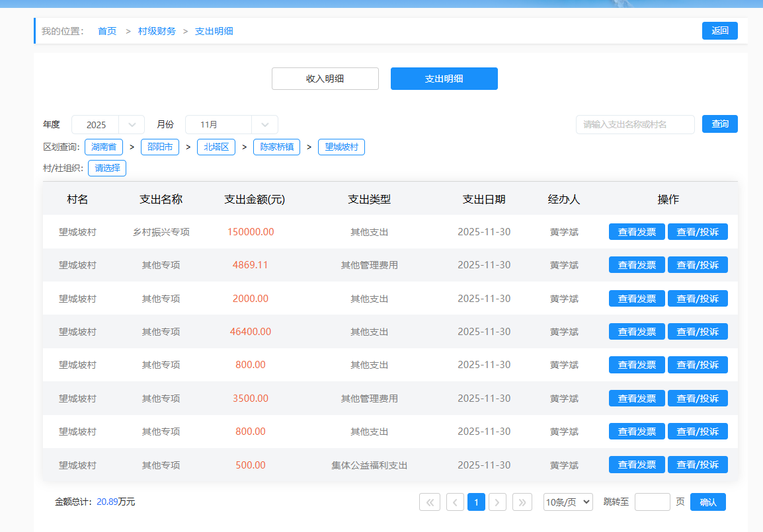This screenshot has height=532, width=763.
Task: Open the 首页 breadcrumb link
Action: point(107,31)
